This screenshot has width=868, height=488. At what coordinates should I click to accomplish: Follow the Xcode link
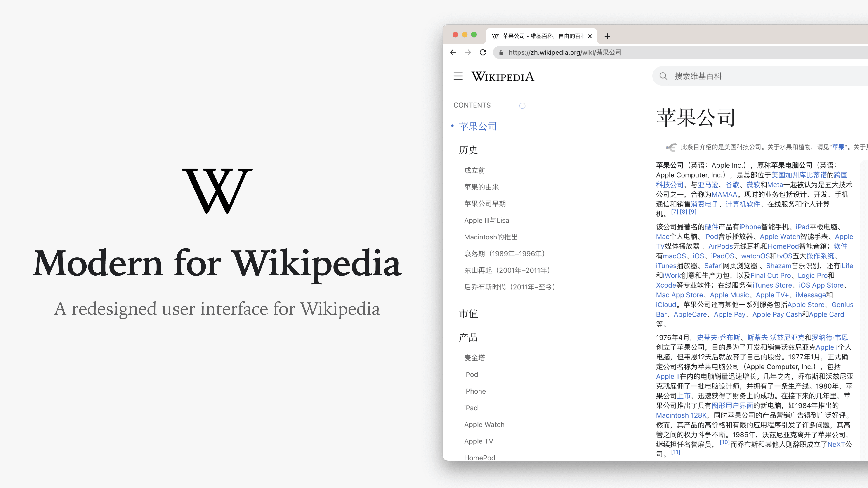[666, 286]
